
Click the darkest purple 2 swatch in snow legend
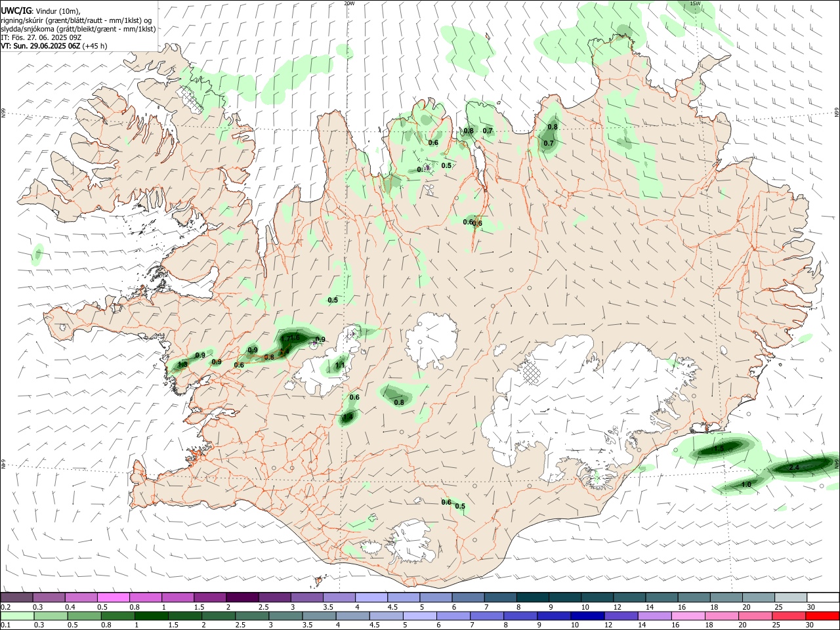point(242,597)
